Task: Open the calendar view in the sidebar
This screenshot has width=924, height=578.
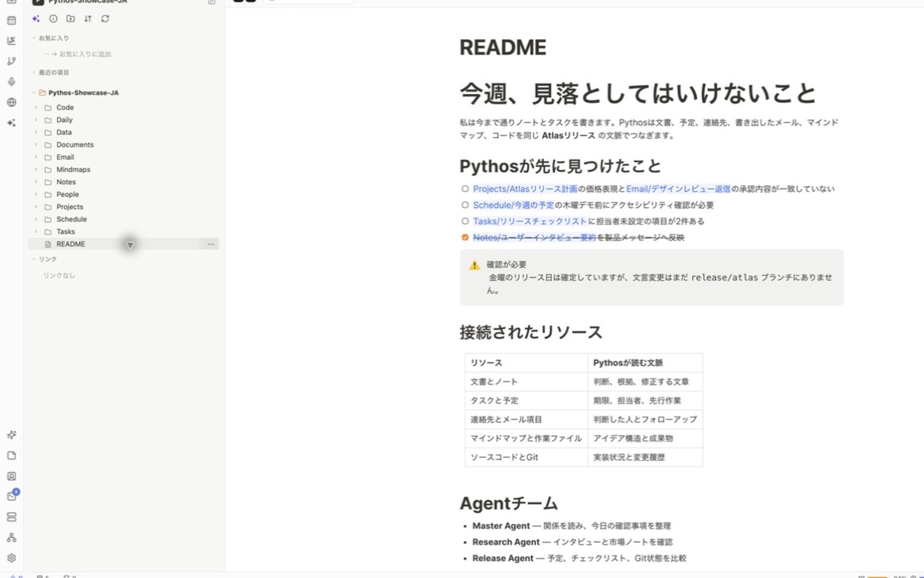Action: point(12,20)
